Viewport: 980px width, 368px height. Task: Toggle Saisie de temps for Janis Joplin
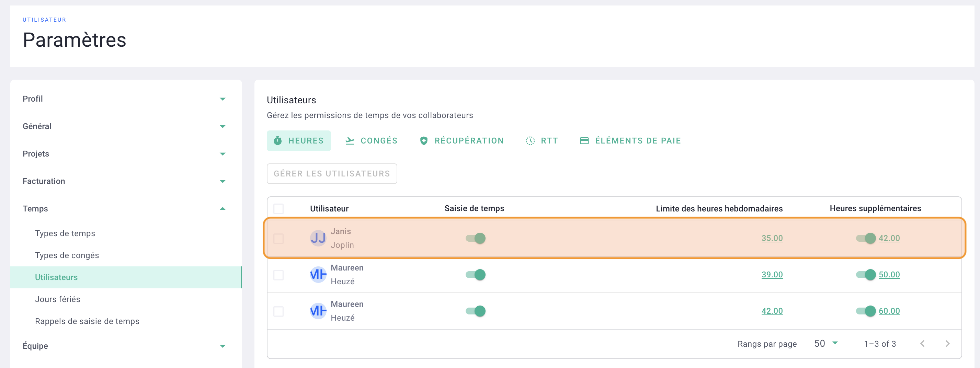pyautogui.click(x=476, y=238)
